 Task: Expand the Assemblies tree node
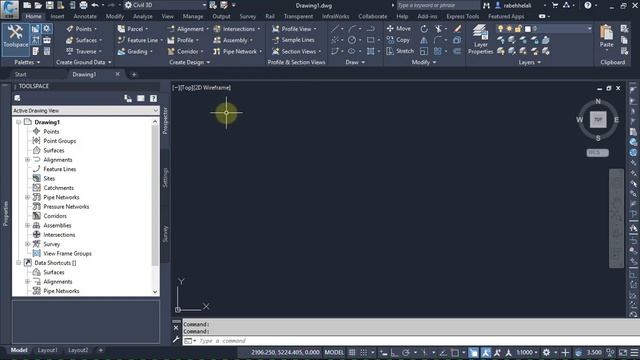tap(27, 225)
